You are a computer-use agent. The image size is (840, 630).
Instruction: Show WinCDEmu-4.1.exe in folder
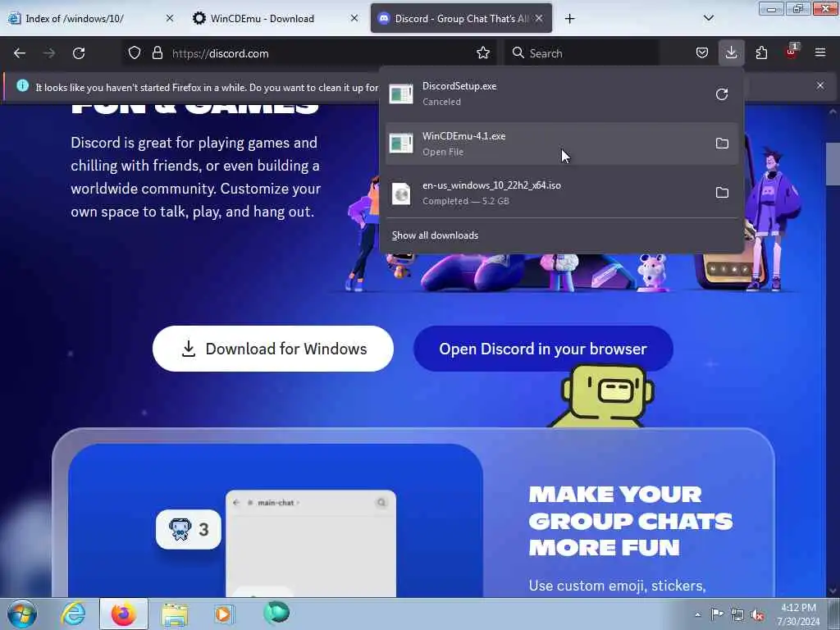(x=722, y=143)
